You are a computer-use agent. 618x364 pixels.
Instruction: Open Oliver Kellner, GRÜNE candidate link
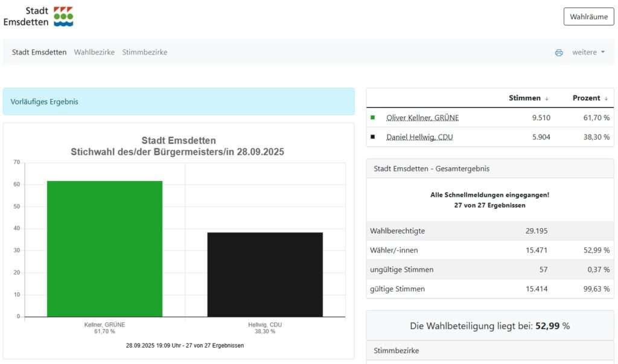(422, 118)
